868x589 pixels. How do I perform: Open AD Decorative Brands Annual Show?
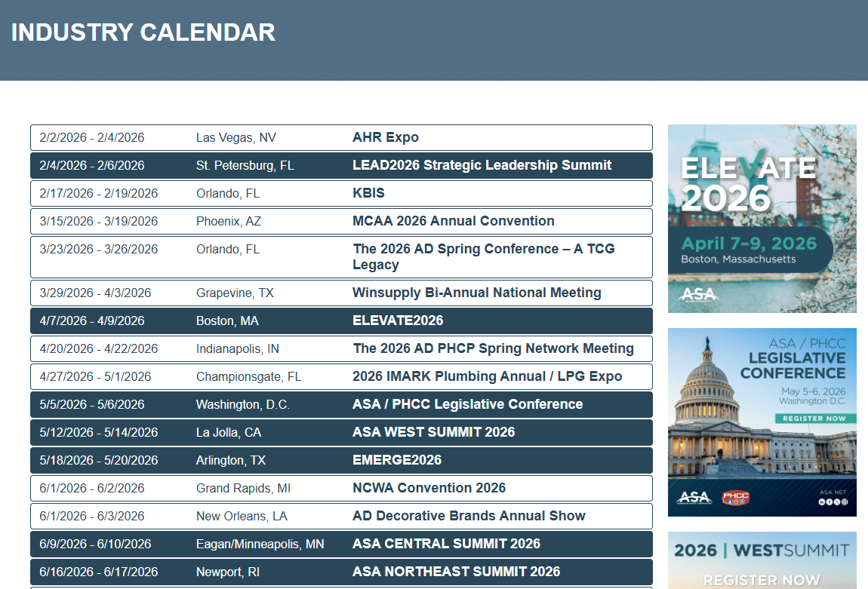(469, 515)
